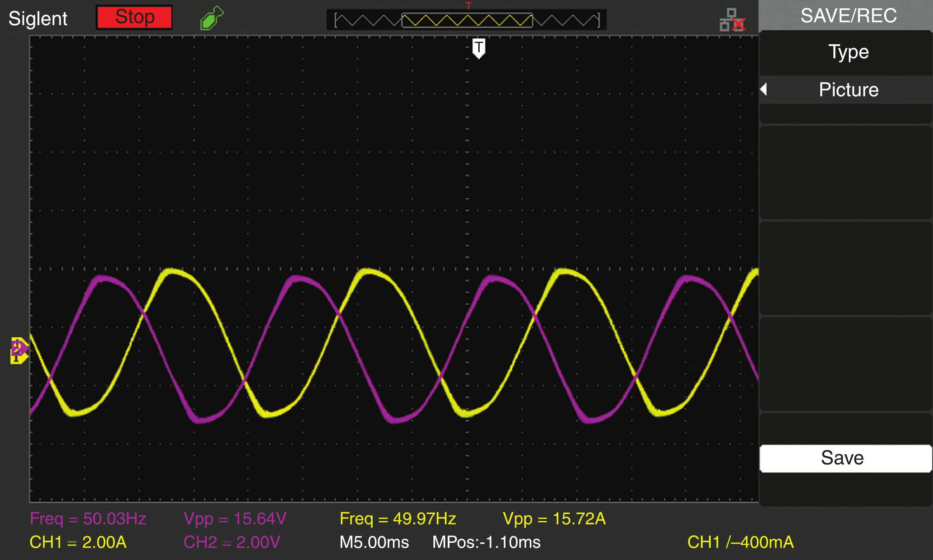Click the small red trigger T indicator
This screenshot has width=933, height=560.
pyautogui.click(x=468, y=6)
